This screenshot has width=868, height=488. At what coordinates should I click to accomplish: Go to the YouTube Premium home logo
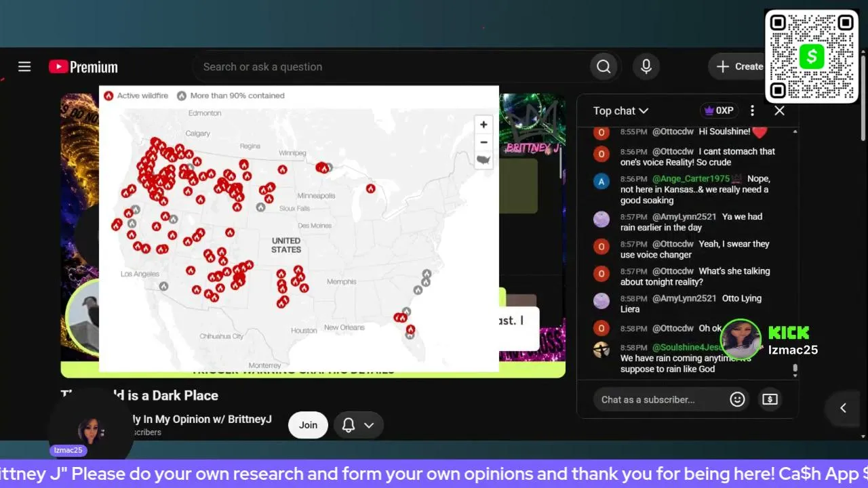pyautogui.click(x=83, y=66)
